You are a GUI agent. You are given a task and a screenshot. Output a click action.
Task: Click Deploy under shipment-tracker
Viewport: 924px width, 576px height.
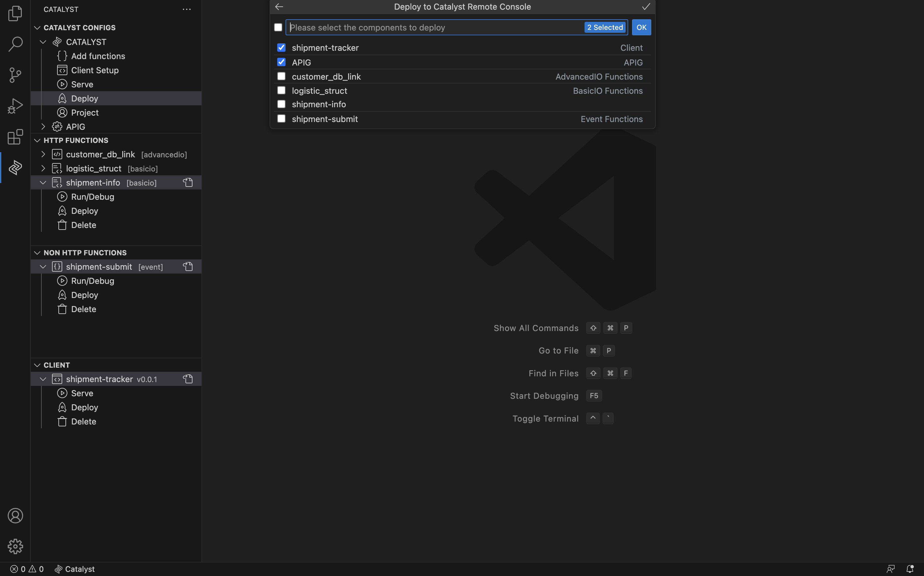coord(84,407)
